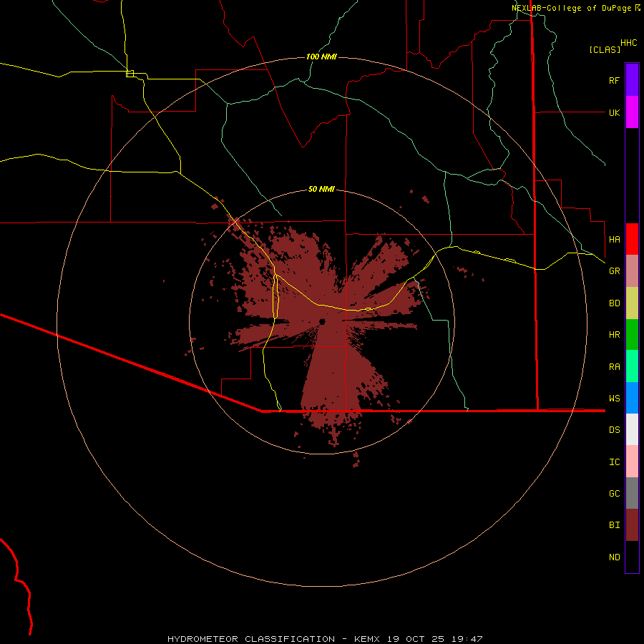This screenshot has height=644, width=644.
Task: Click the UK magenta legend swatch
Action: point(632,112)
